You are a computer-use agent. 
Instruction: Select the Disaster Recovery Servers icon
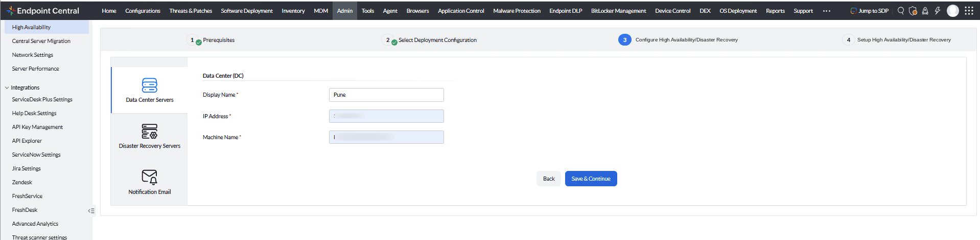coord(150,132)
